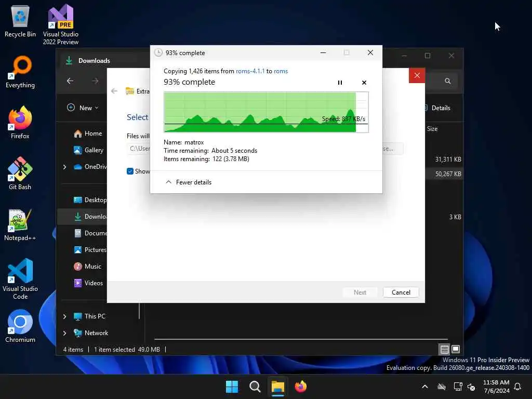Expand the Network tree node

[64, 333]
